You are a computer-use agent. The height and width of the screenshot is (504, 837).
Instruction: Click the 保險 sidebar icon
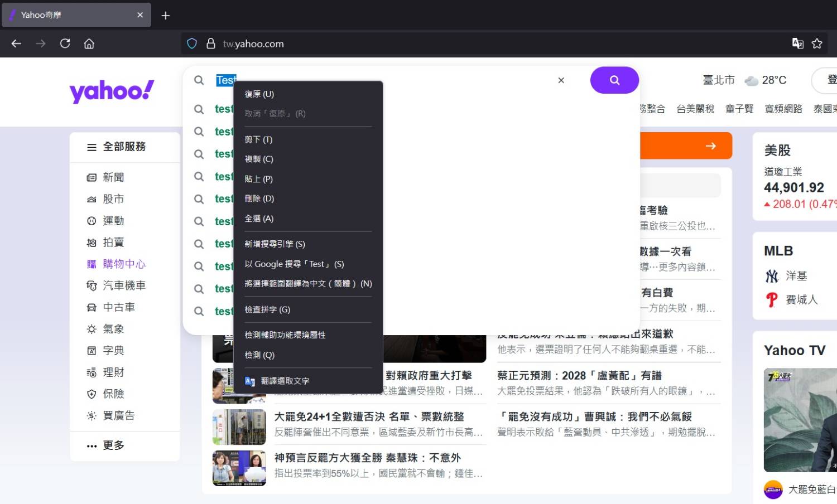92,394
